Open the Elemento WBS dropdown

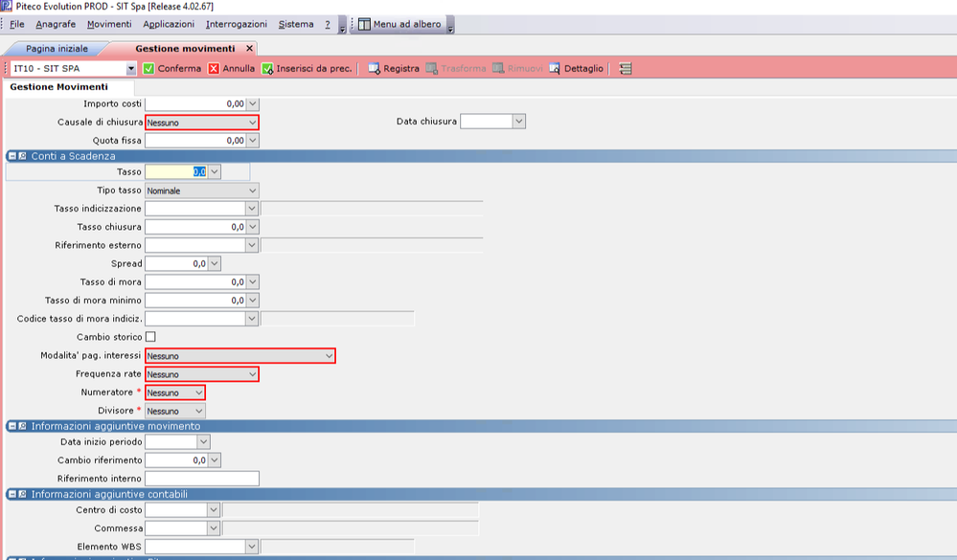(251, 547)
